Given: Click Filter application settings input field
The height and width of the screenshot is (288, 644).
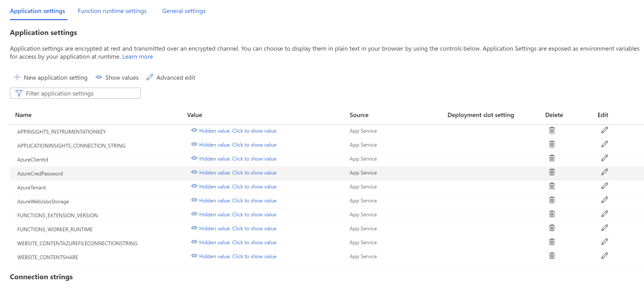Looking at the screenshot, I should [75, 93].
